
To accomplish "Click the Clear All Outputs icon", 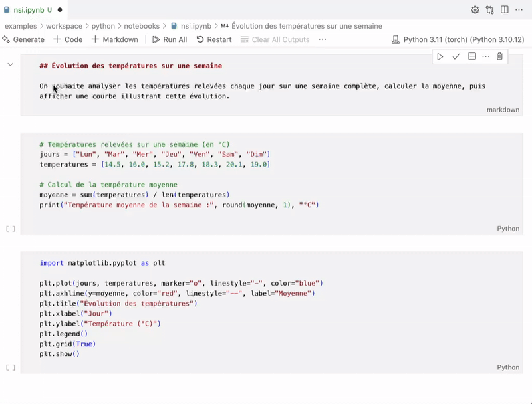I will pyautogui.click(x=245, y=40).
